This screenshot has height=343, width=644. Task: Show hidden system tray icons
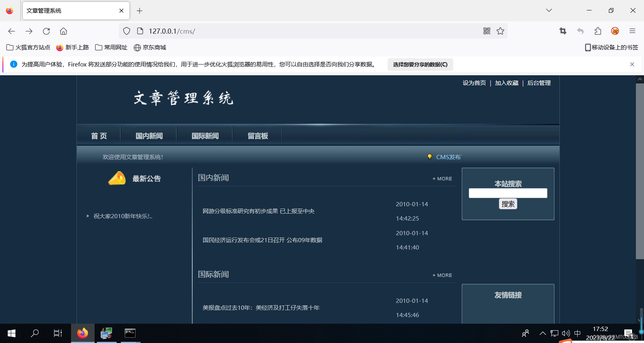[543, 333]
